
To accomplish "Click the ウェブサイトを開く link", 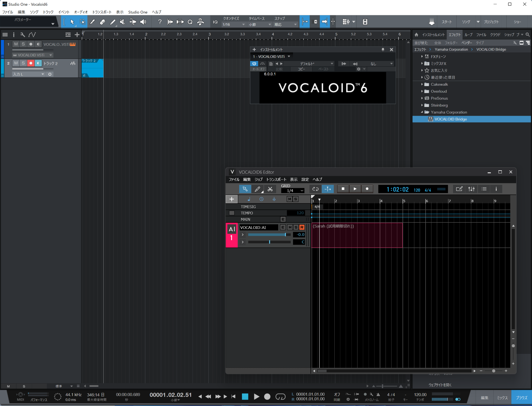I will tap(440, 385).
